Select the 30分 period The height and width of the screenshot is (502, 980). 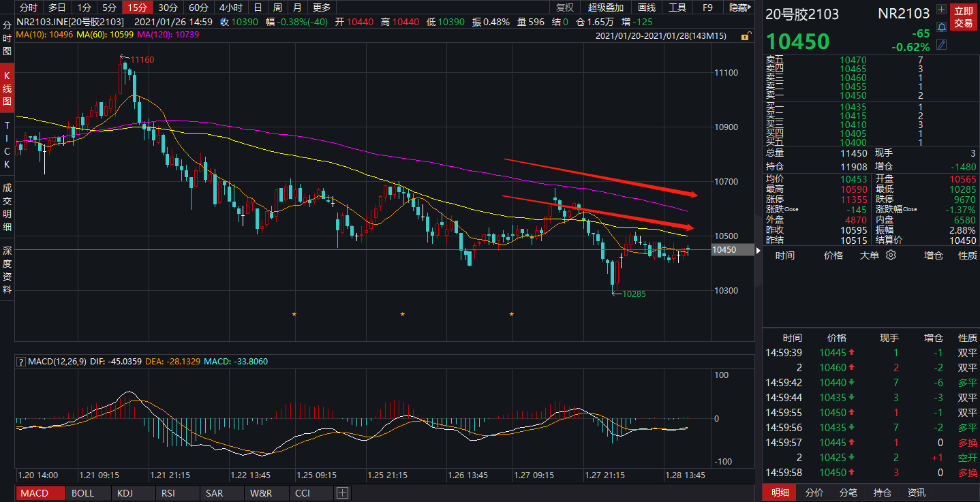tap(168, 7)
